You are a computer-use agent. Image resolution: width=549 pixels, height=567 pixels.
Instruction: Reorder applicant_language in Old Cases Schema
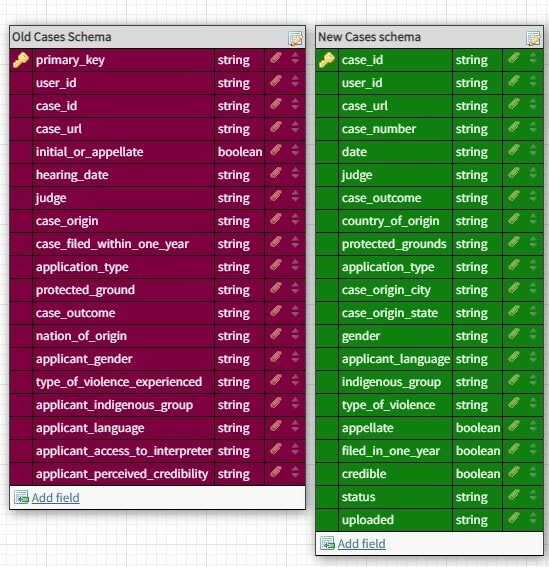[x=295, y=426]
